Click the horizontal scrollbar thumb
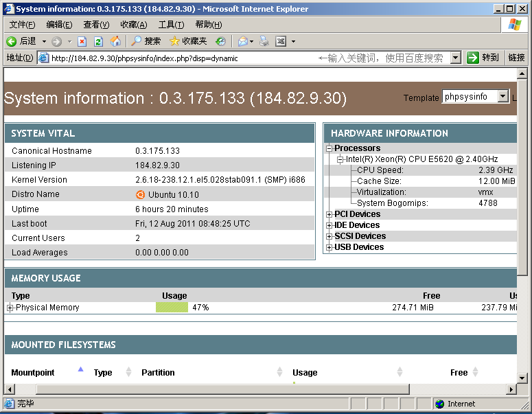 coord(222,389)
